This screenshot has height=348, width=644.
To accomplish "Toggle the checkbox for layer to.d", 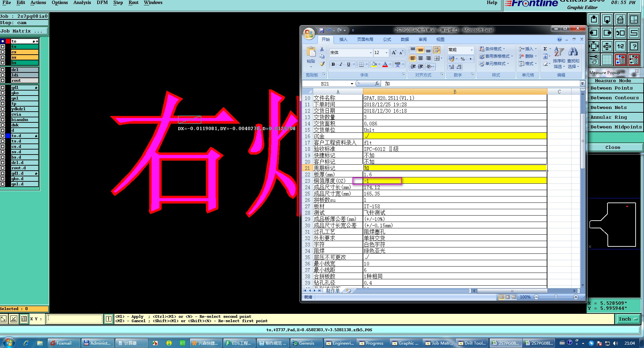I will pyautogui.click(x=3, y=136).
